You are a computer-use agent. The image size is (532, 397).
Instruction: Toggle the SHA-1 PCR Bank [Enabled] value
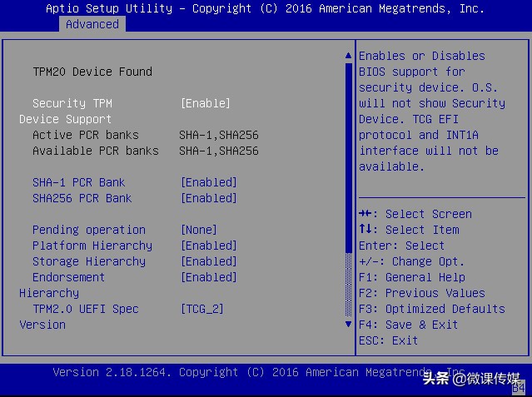209,182
